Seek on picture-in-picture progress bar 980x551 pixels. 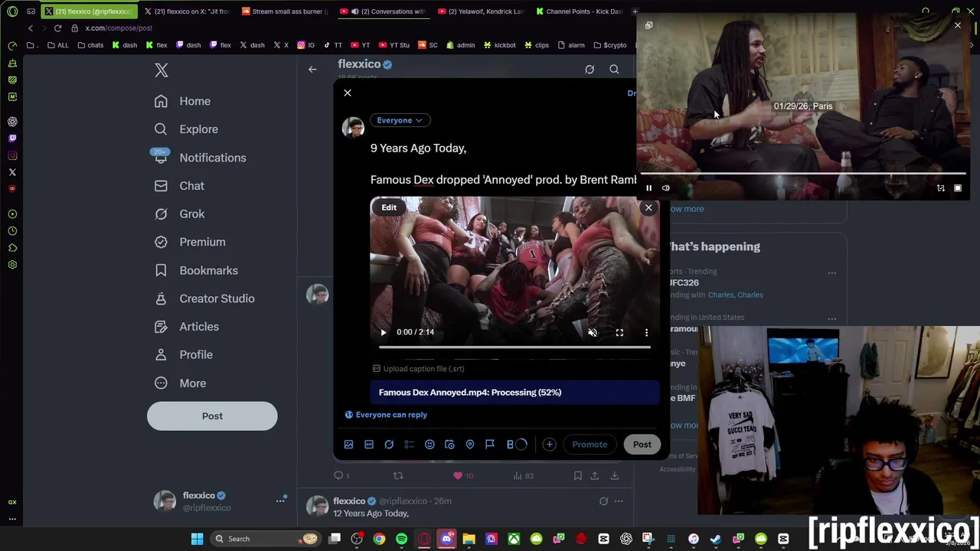click(802, 174)
